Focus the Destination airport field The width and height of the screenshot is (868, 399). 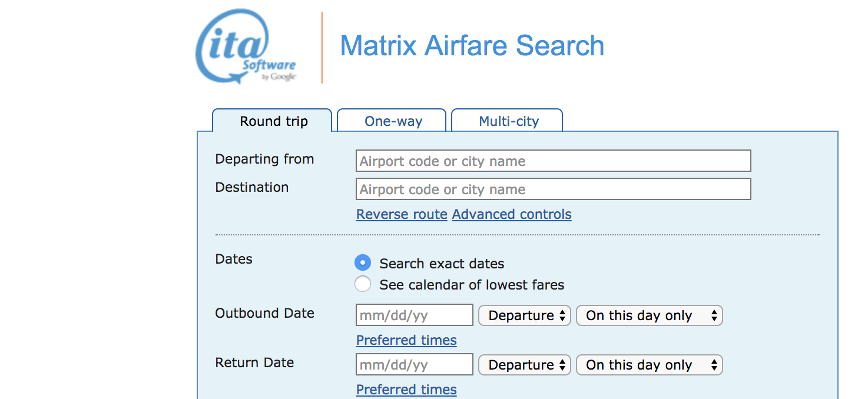554,189
